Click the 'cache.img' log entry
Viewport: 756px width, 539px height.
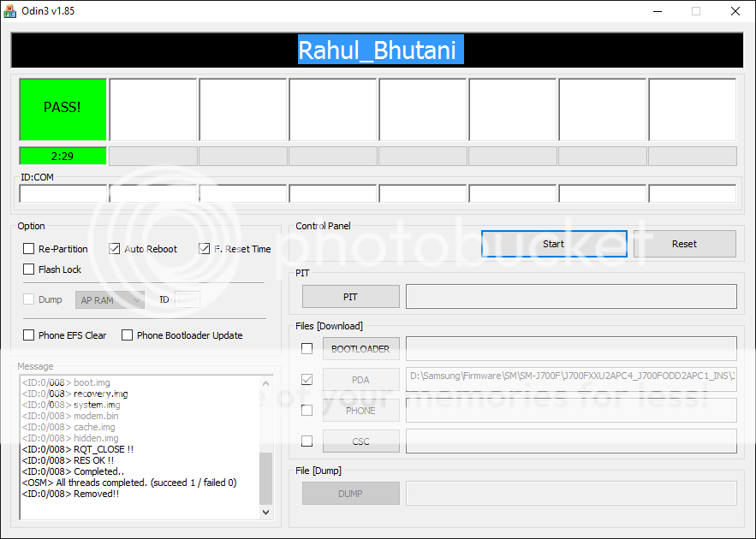68,427
